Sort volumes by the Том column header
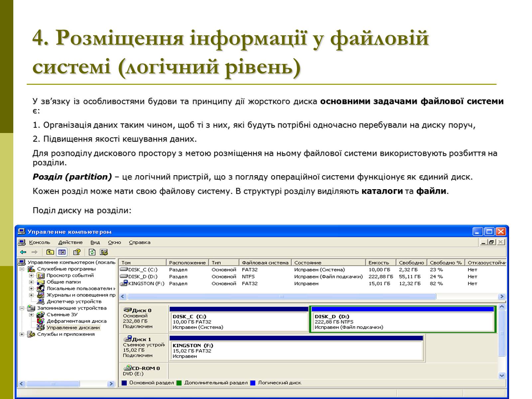Viewport: 532px width, 399px height. click(x=142, y=263)
